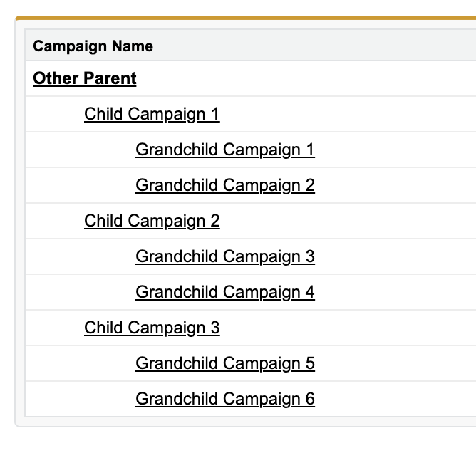Screen dimensions: 476x453
Task: Click blank row area beside Grandchild Campaign 6
Action: (395, 399)
